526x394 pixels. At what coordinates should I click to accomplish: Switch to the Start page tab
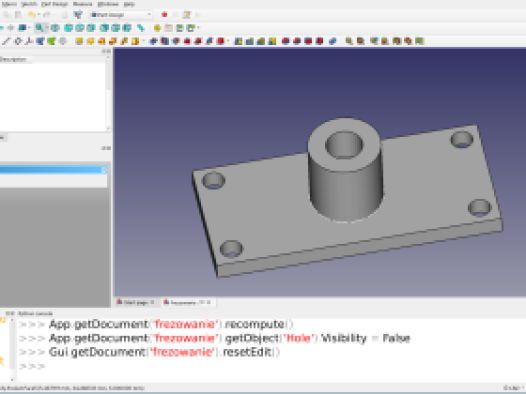(136, 302)
